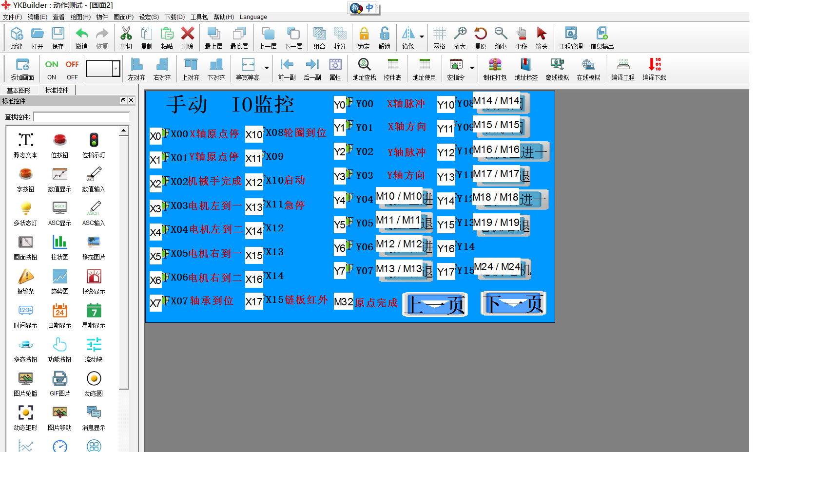This screenshot has width=813, height=504.
Task: Open the Language menu
Action: 253,17
